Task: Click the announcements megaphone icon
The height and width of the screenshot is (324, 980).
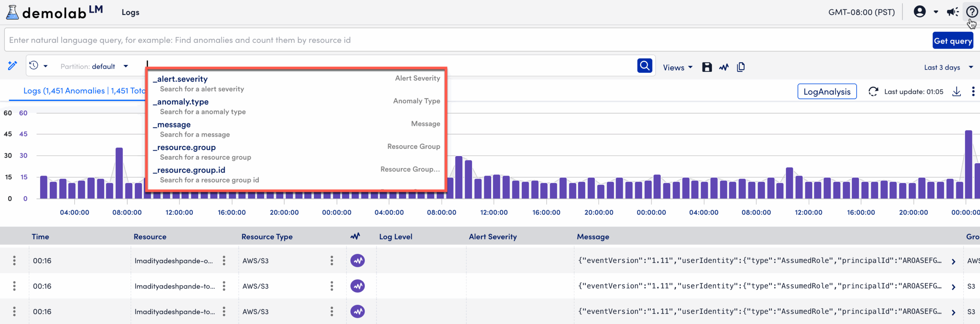Action: tap(952, 12)
